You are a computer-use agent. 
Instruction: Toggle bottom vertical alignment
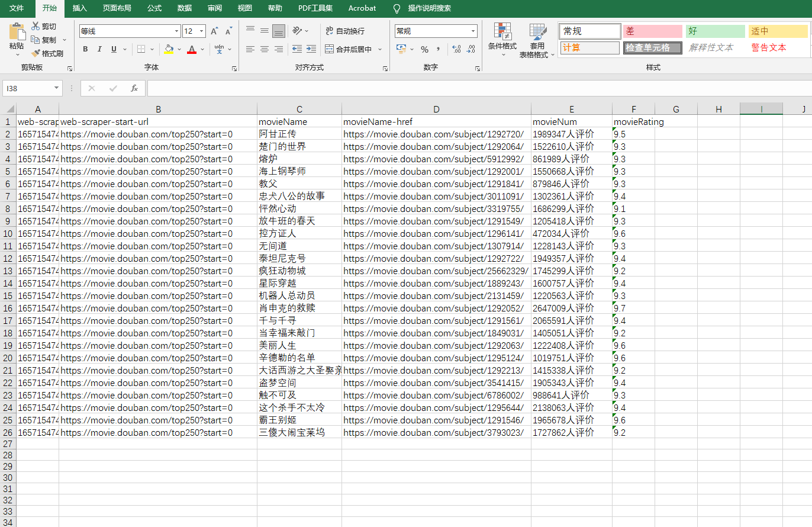click(279, 30)
